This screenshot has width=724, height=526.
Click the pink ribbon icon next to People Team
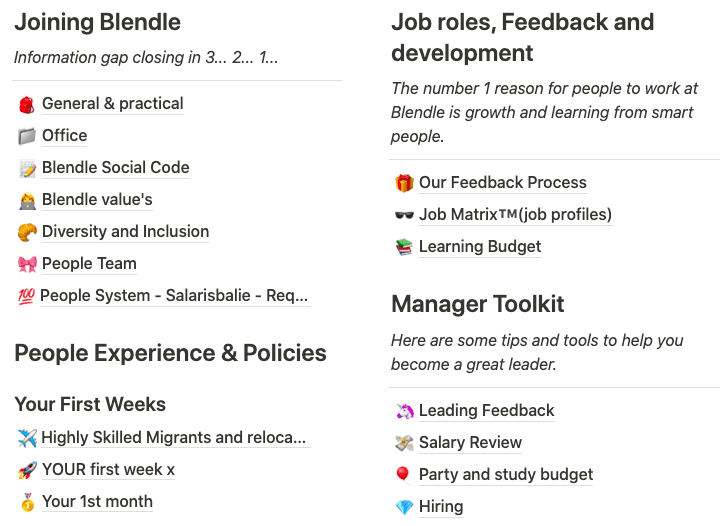click(x=27, y=264)
